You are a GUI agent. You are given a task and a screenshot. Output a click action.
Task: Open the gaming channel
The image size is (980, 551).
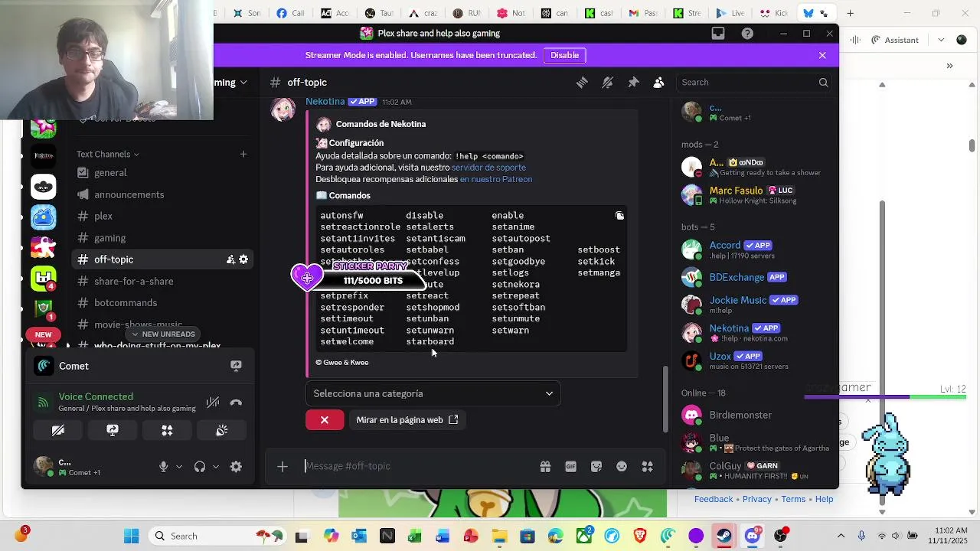coord(162,238)
